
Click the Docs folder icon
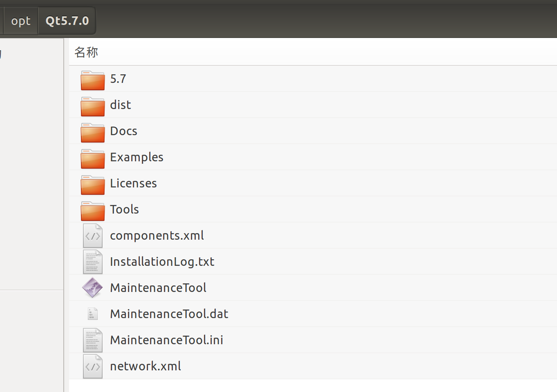point(93,132)
